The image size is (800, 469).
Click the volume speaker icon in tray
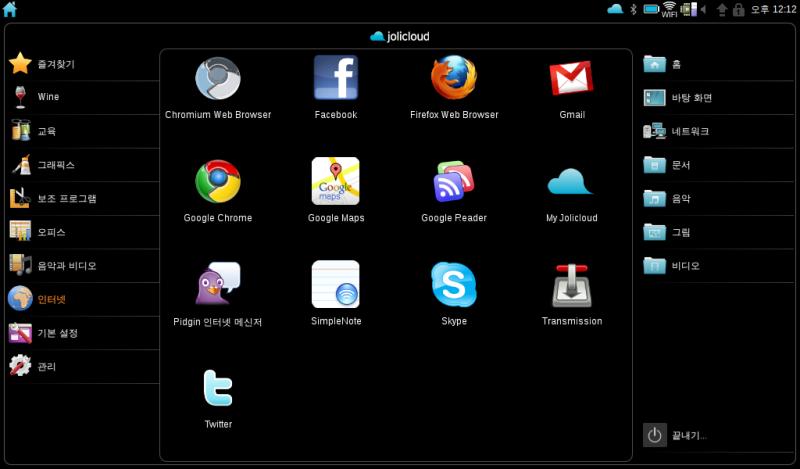(703, 9)
